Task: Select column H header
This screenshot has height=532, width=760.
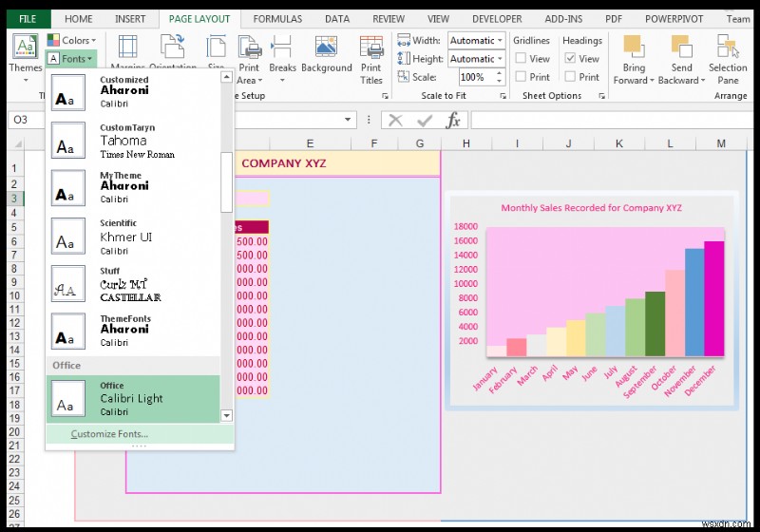Action: [465, 143]
